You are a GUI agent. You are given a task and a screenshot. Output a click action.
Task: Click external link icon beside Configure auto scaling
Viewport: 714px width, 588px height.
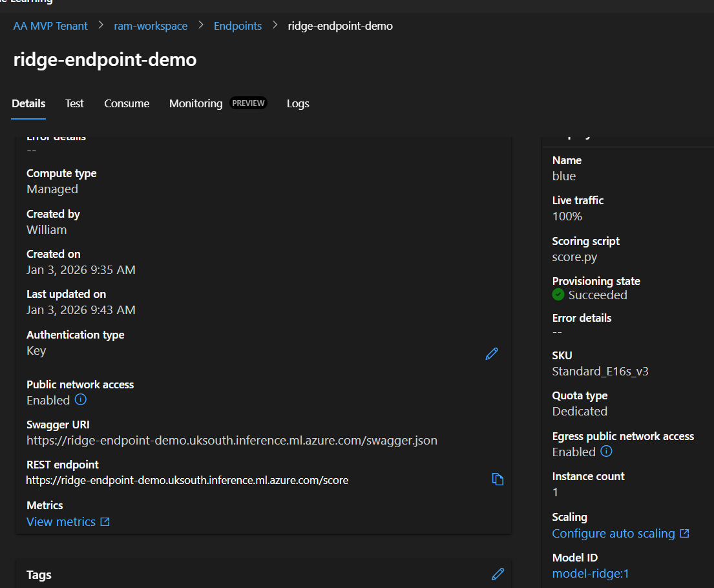coord(685,534)
